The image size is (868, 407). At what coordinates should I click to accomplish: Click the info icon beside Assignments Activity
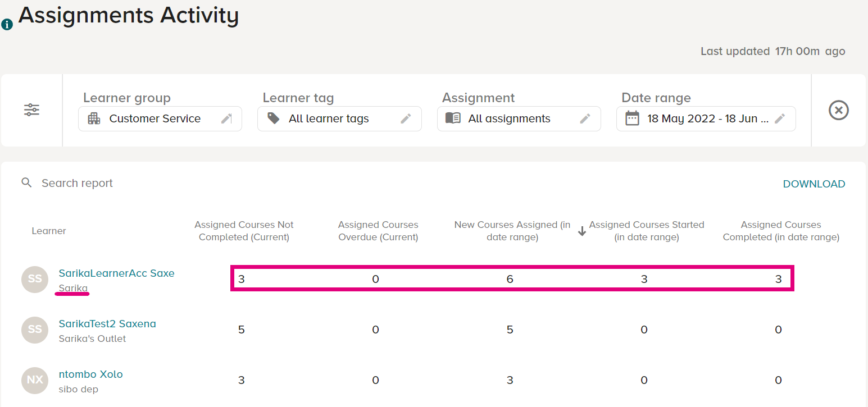7,25
